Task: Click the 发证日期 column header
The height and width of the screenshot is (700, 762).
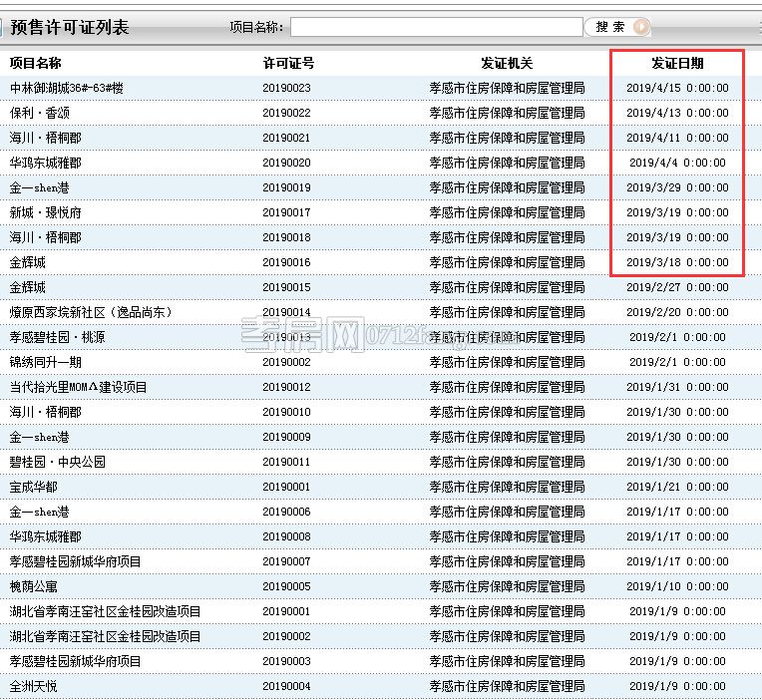Action: tap(677, 63)
